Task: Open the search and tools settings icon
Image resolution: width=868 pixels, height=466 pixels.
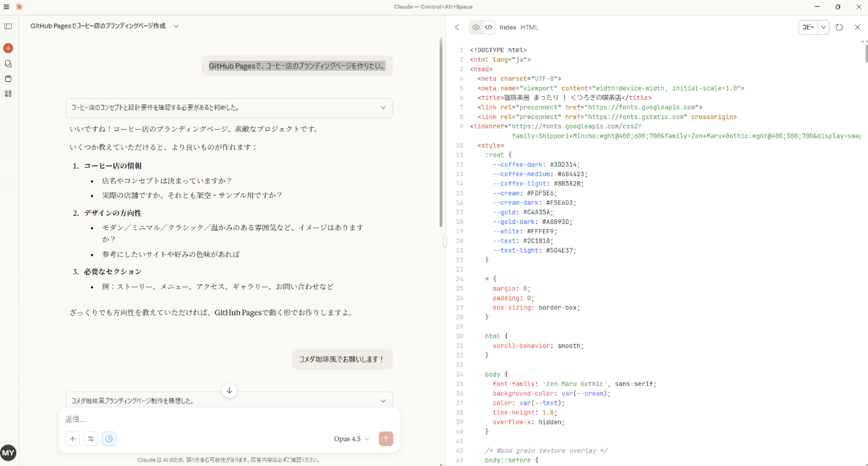Action: coord(91,439)
